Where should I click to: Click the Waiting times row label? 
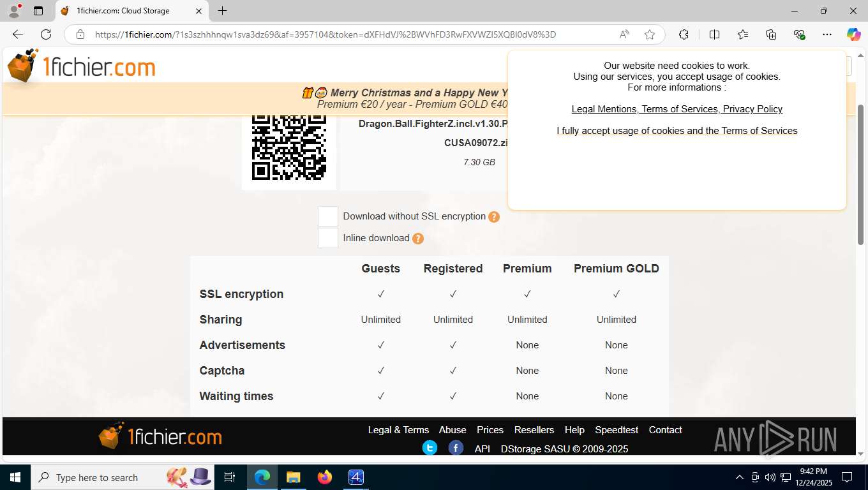tap(236, 396)
